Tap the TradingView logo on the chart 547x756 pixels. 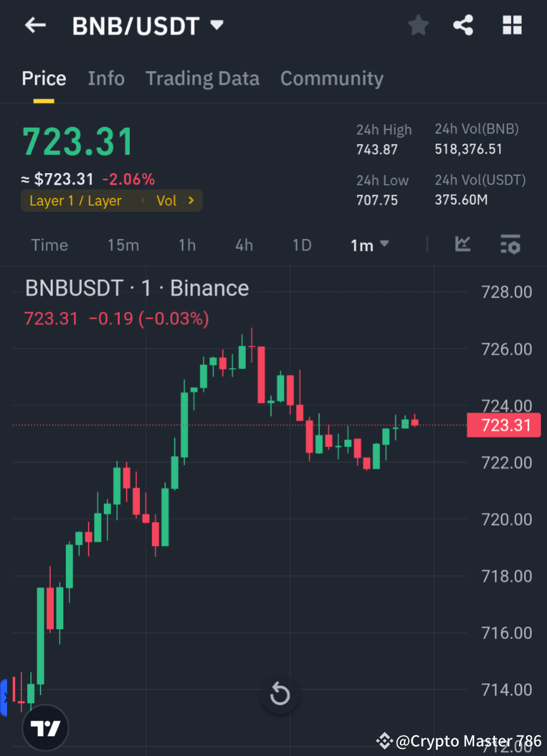[x=44, y=727]
